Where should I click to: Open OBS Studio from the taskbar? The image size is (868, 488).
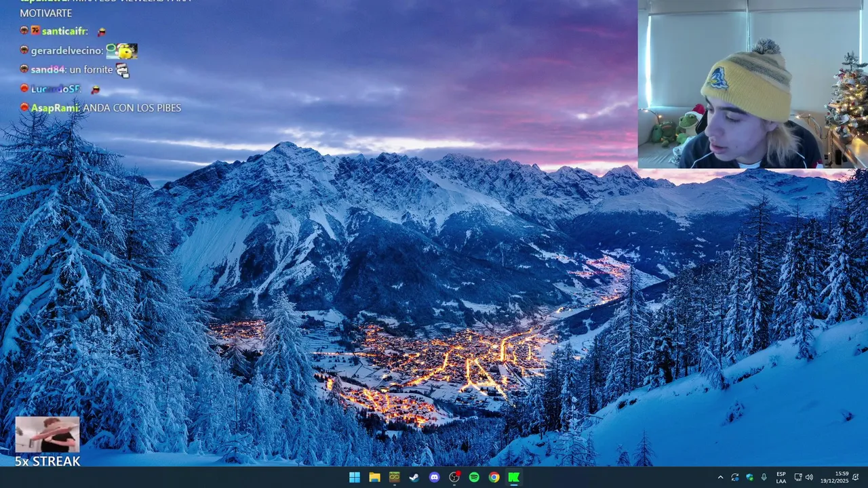tap(454, 477)
